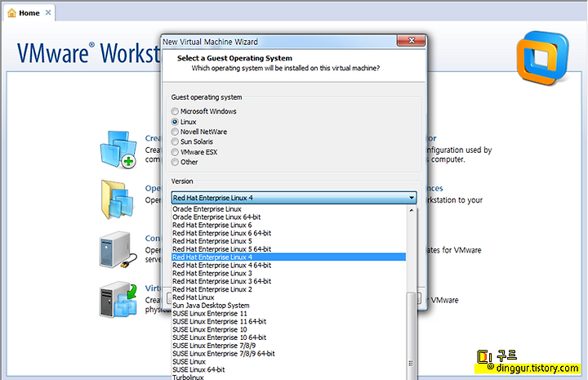
Task: Select Oracle Enterprise Linux from the list
Action: pos(289,209)
